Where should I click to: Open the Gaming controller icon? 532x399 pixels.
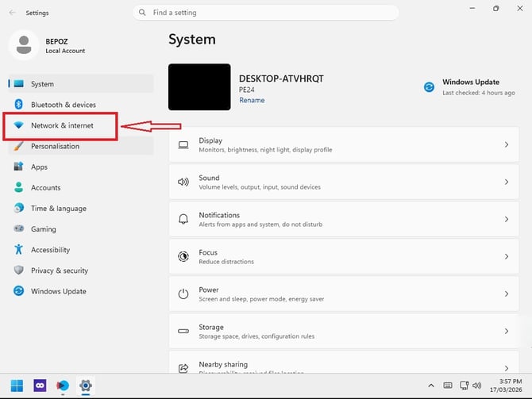(x=19, y=228)
